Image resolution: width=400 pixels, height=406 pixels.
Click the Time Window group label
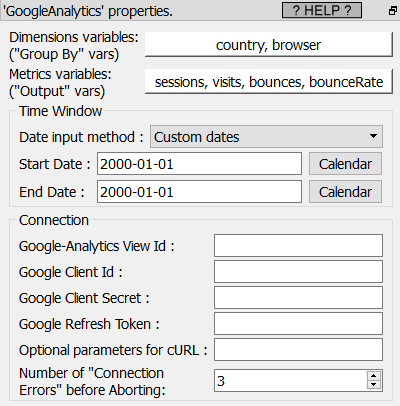point(60,111)
